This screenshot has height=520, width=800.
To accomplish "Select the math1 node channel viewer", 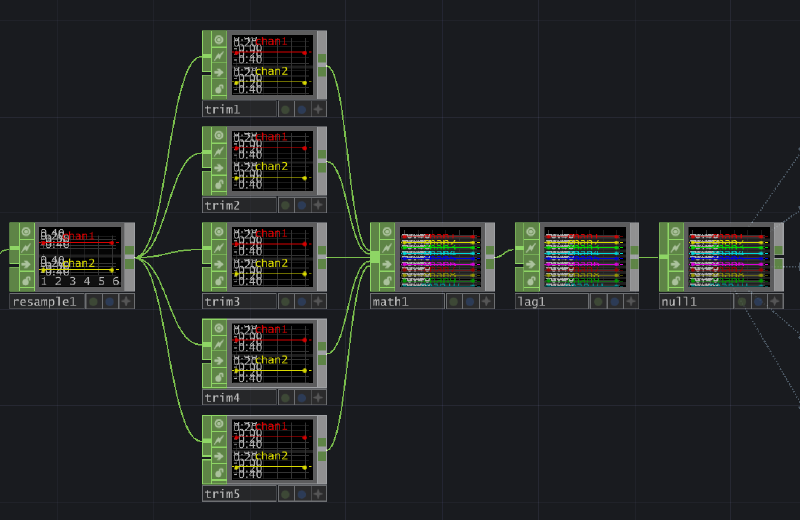I will [440, 257].
